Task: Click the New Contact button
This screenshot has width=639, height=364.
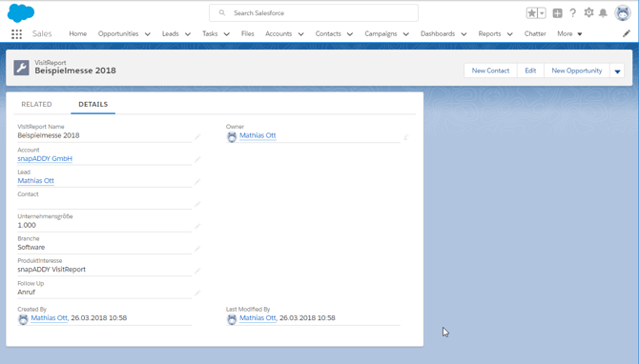Action: click(x=490, y=71)
